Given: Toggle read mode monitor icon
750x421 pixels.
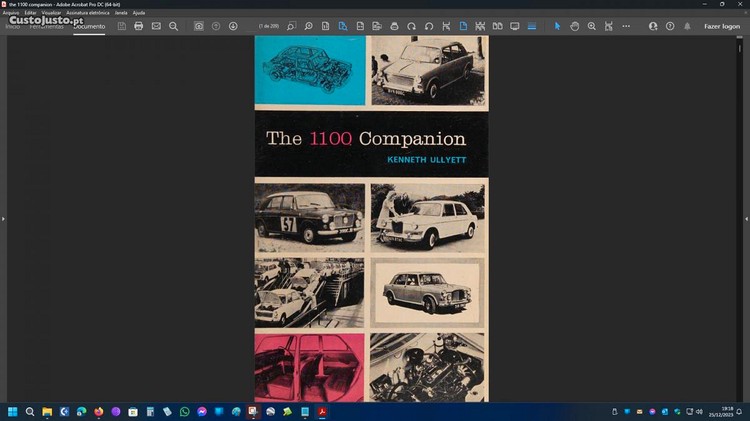Looking at the screenshot, I should pos(515,26).
